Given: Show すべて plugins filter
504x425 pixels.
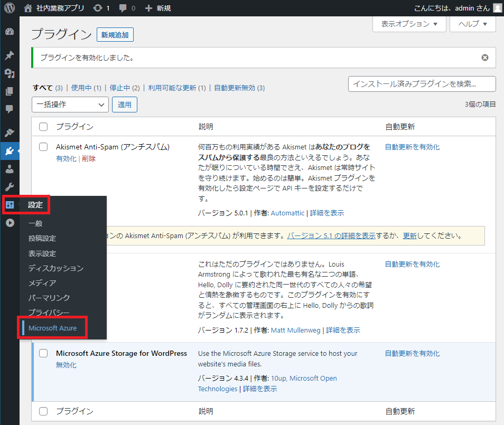Looking at the screenshot, I should [43, 88].
